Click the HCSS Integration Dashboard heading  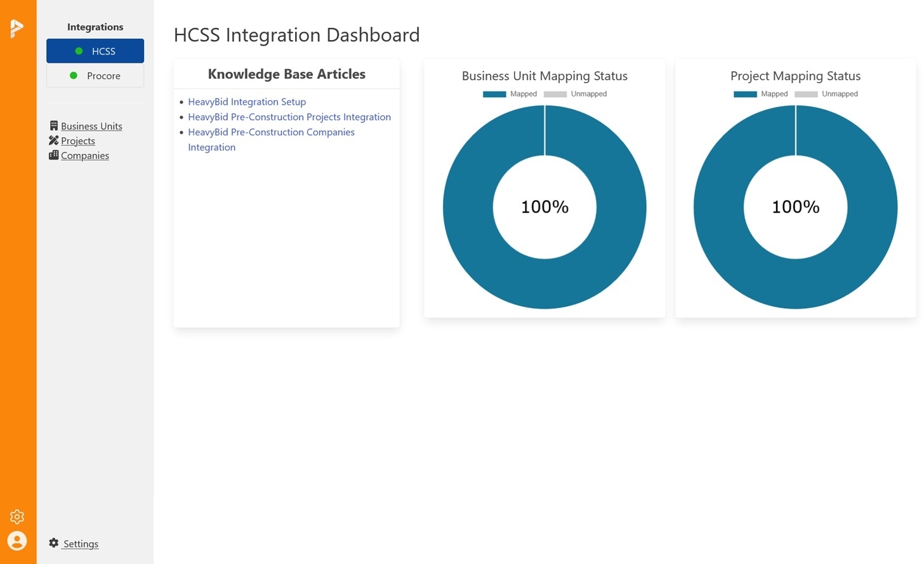[x=296, y=35]
